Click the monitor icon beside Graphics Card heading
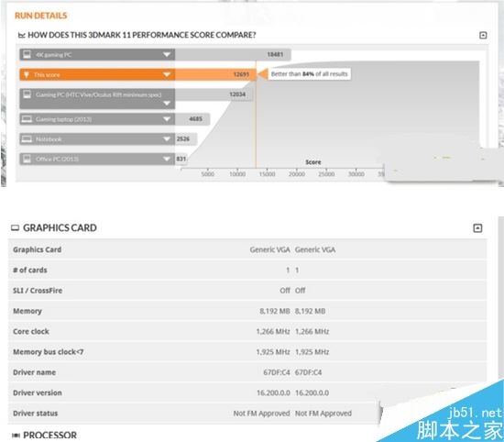Image resolution: width=504 pixels, height=442 pixels. (15, 228)
